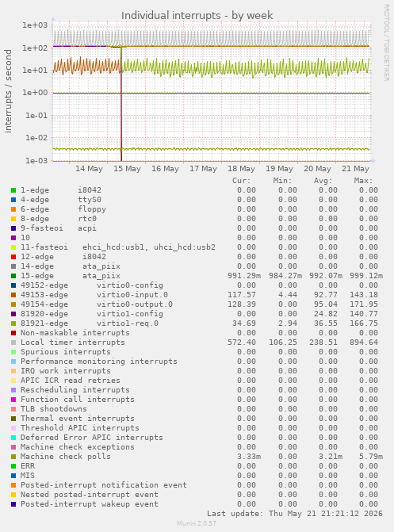Click the olive Machine check polls swatch
This screenshot has height=532, width=394.
(13, 457)
